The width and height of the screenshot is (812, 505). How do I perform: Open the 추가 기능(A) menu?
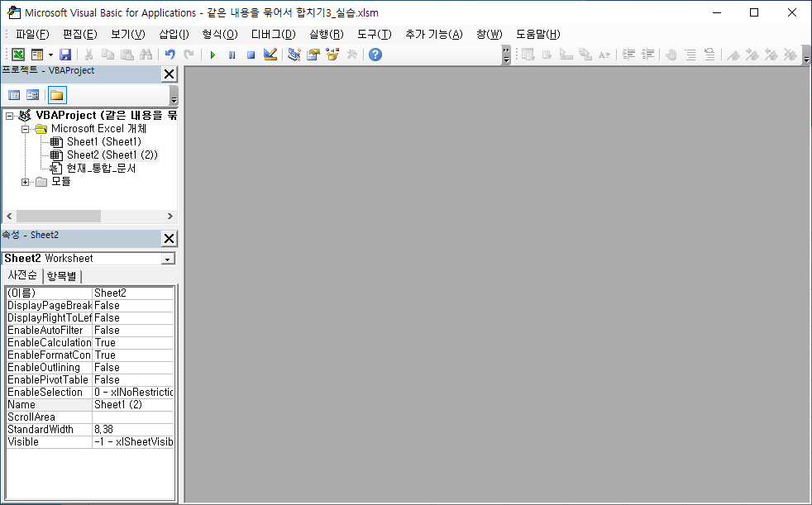point(434,34)
